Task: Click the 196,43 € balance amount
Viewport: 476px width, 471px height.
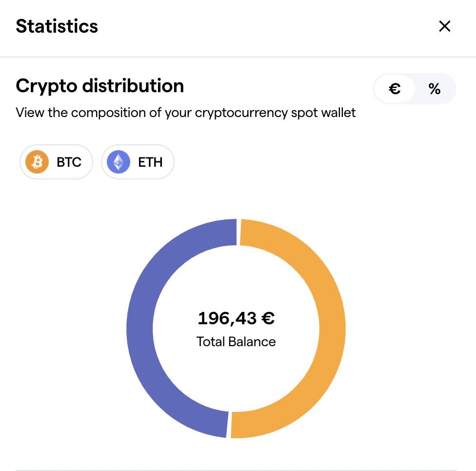Action: click(236, 318)
